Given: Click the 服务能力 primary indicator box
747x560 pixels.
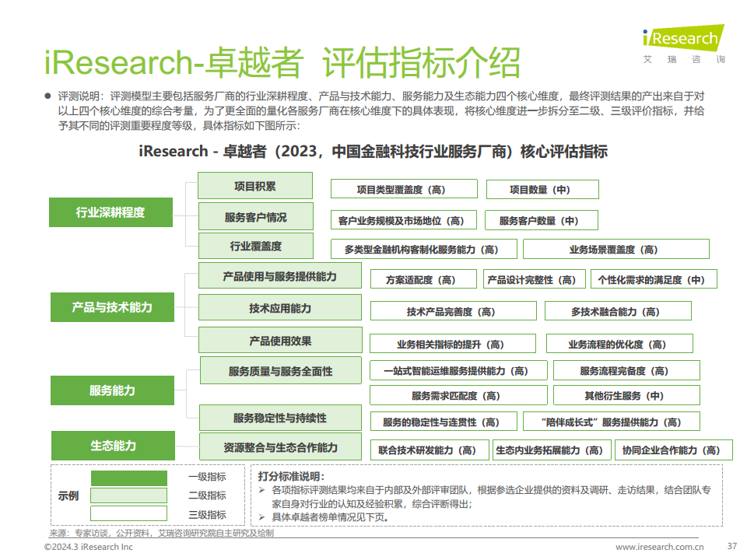Looking at the screenshot, I should click(112, 390).
